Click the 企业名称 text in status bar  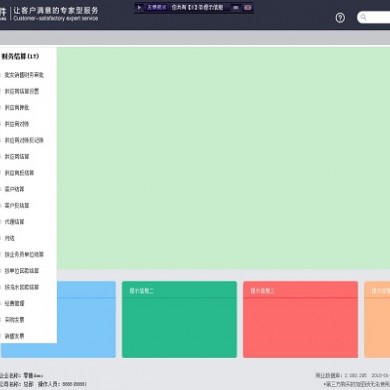[22, 376]
